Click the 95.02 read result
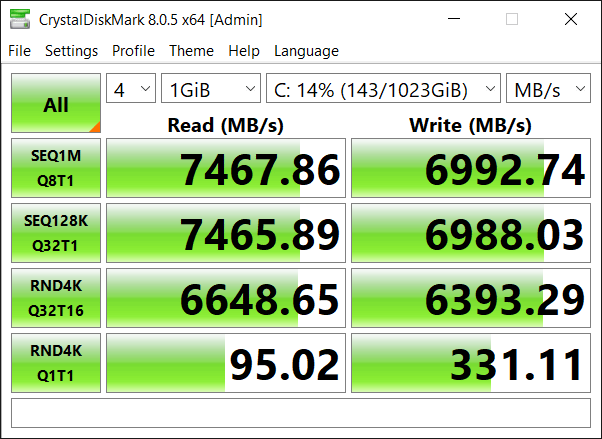Screen dimensions: 602x439 [x=226, y=363]
